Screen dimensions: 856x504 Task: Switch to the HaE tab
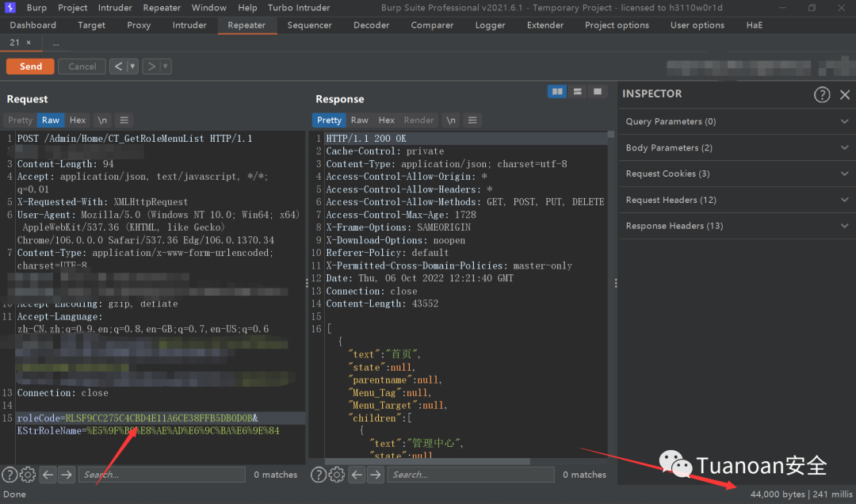coord(754,25)
